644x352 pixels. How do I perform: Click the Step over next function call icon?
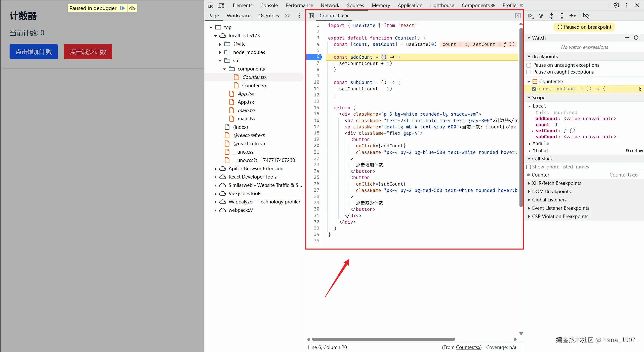[541, 16]
